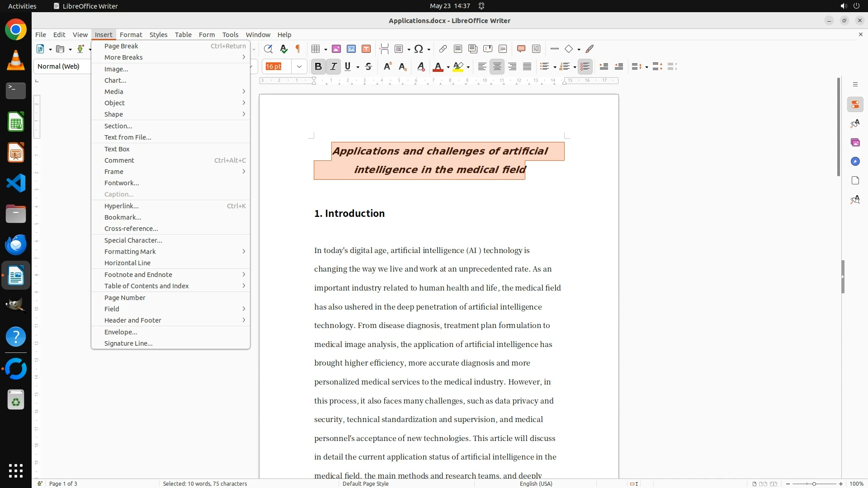
Task: Open the Navigator panel in the sidebar
Action: point(855,161)
